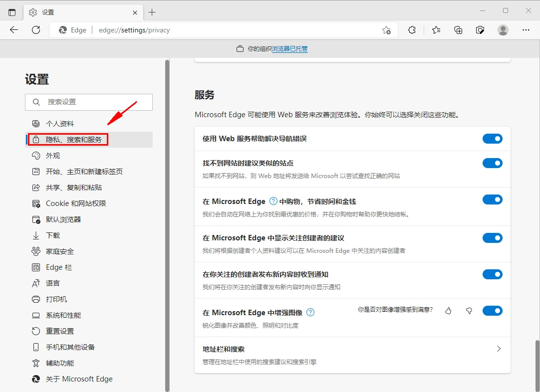Click the help icon next to Microsoft Edge shopping

[273, 201]
